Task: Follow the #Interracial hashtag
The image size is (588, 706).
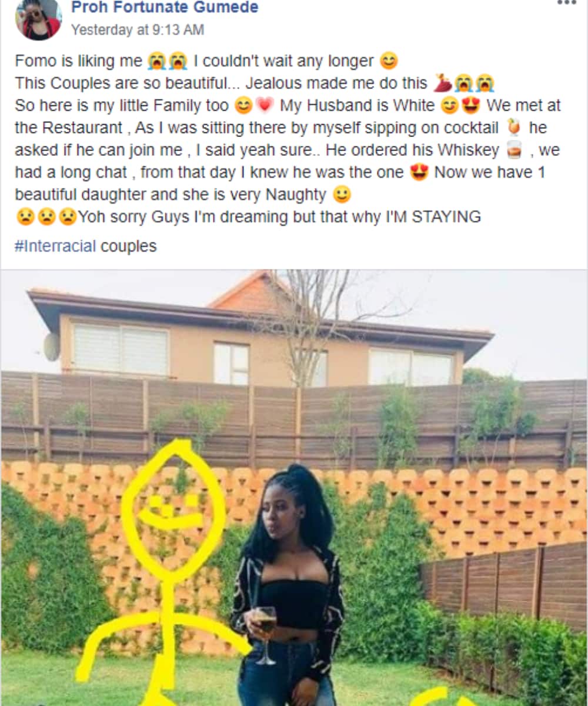Action: pos(55,246)
